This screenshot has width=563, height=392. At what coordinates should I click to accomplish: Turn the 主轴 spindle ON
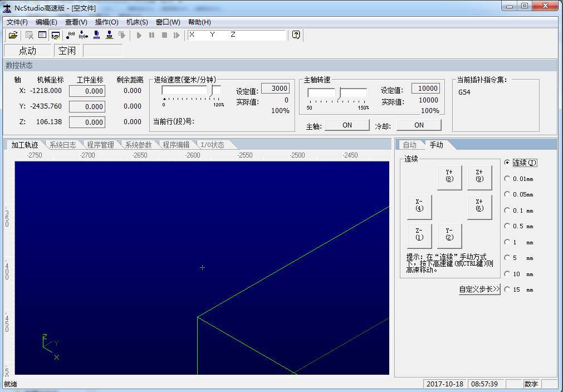346,124
